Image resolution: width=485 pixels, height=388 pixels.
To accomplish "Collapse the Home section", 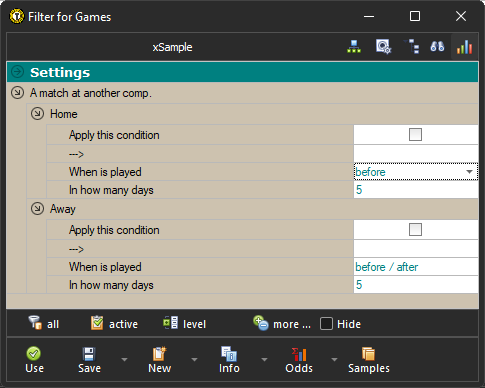I will [37, 114].
